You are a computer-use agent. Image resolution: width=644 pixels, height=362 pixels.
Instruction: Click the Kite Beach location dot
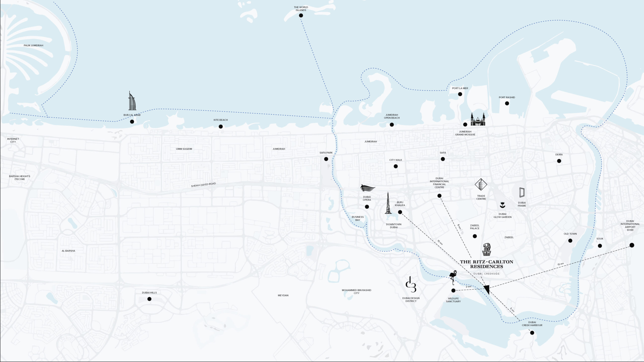221,127
